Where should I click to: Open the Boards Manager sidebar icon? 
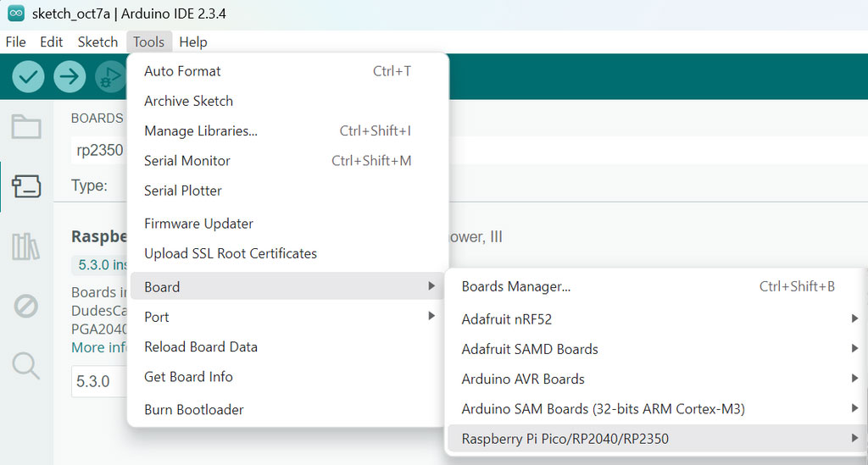tap(26, 186)
